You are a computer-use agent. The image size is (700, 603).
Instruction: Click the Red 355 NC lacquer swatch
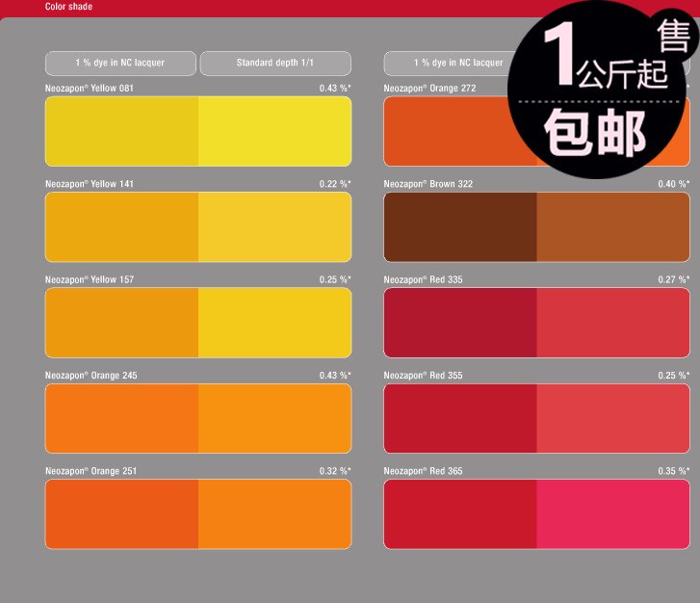[460, 418]
